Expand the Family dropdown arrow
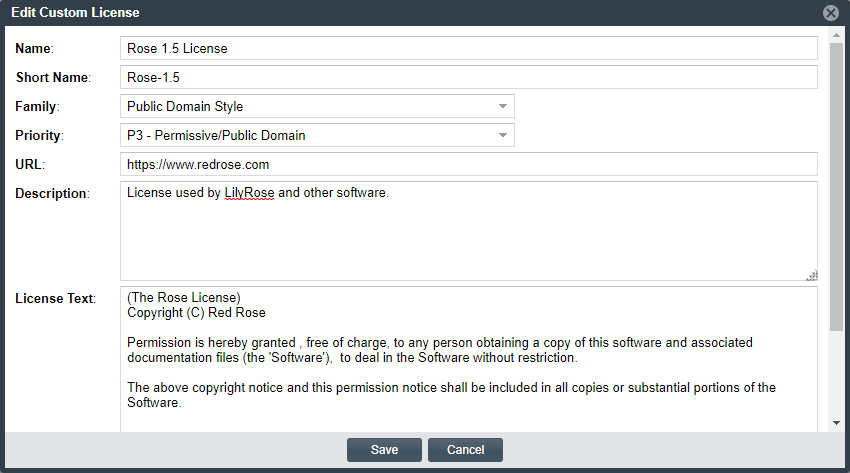The height and width of the screenshot is (473, 850). pyautogui.click(x=502, y=106)
